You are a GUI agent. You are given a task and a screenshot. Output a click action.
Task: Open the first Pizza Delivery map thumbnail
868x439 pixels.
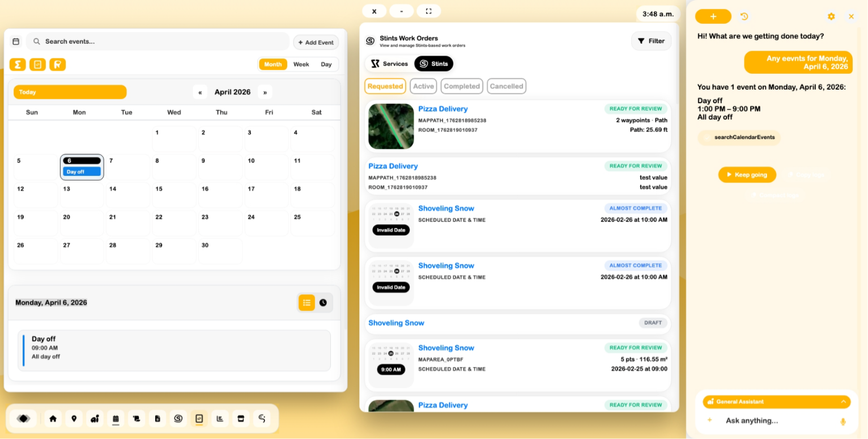pyautogui.click(x=391, y=126)
